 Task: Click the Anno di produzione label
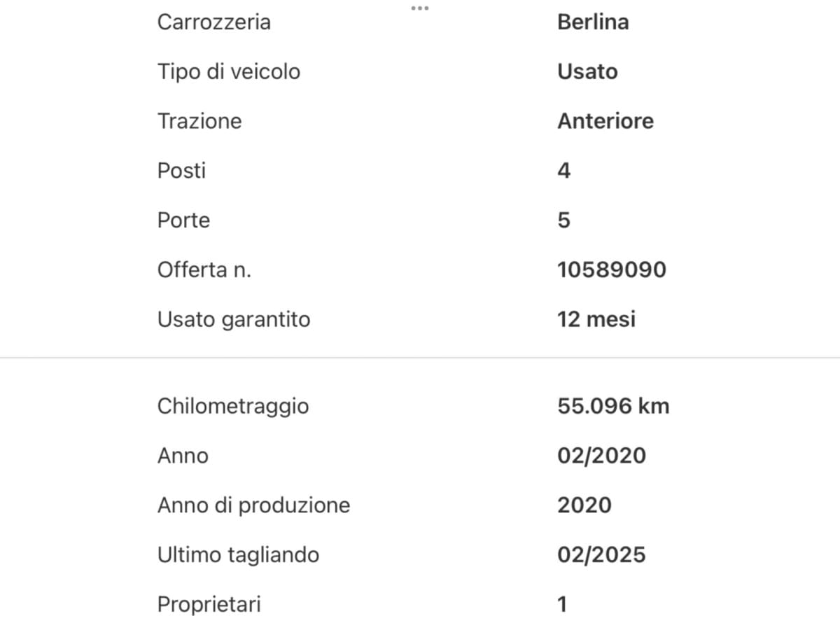(253, 505)
